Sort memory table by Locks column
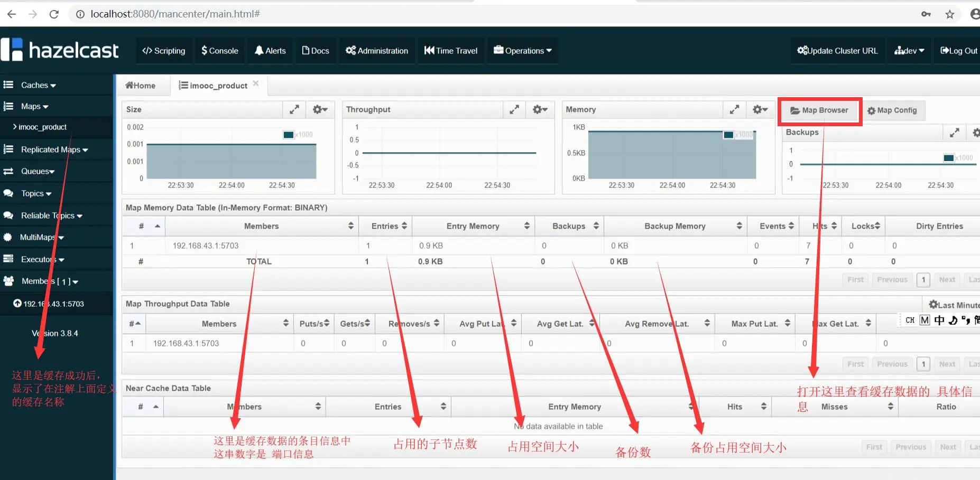980x480 pixels. pyautogui.click(x=863, y=226)
